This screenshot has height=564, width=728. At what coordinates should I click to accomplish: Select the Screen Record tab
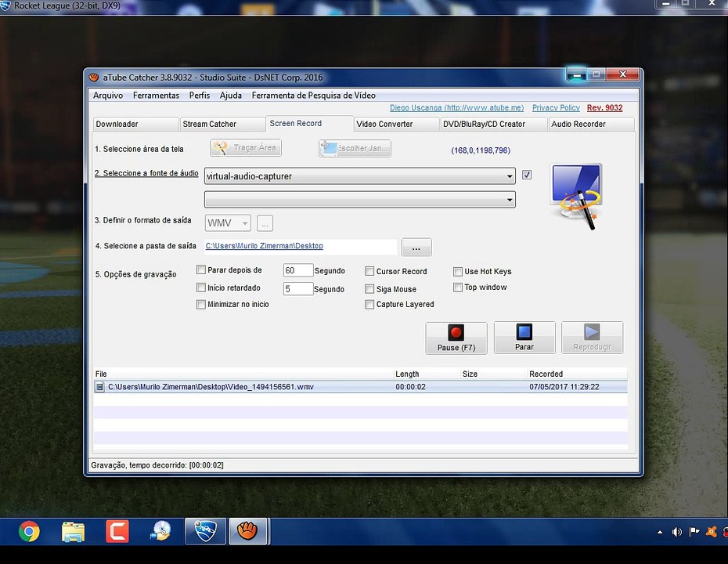tap(310, 123)
